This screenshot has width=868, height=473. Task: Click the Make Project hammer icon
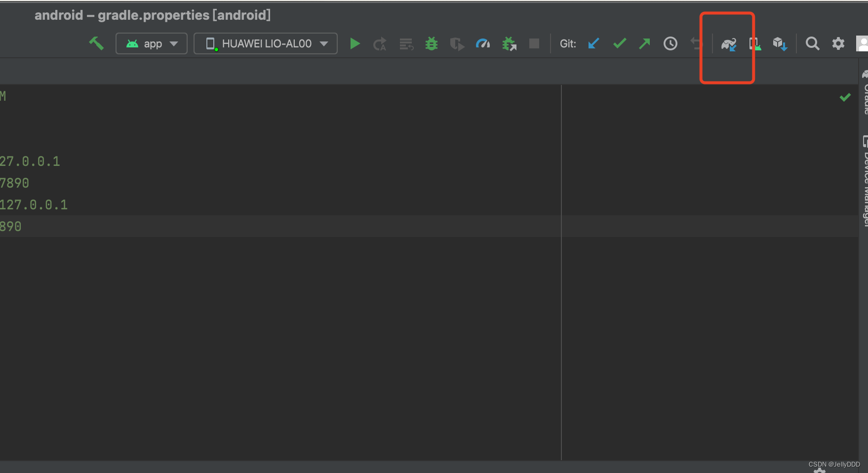96,43
